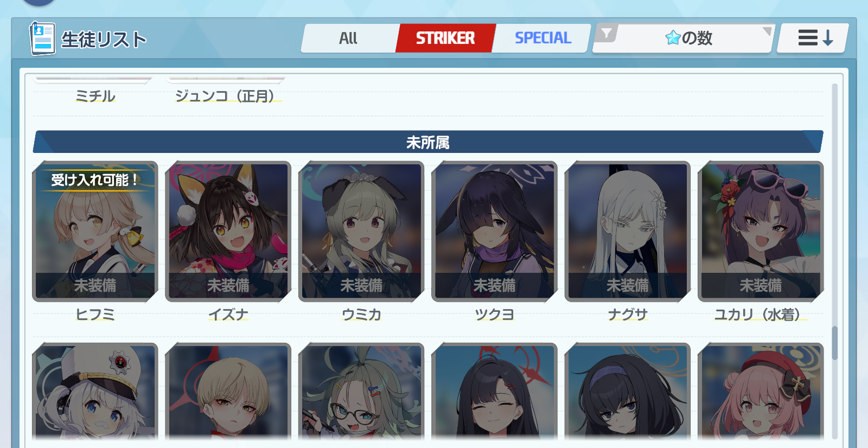
Task: Open ウミカ's character card
Action: pos(361,232)
